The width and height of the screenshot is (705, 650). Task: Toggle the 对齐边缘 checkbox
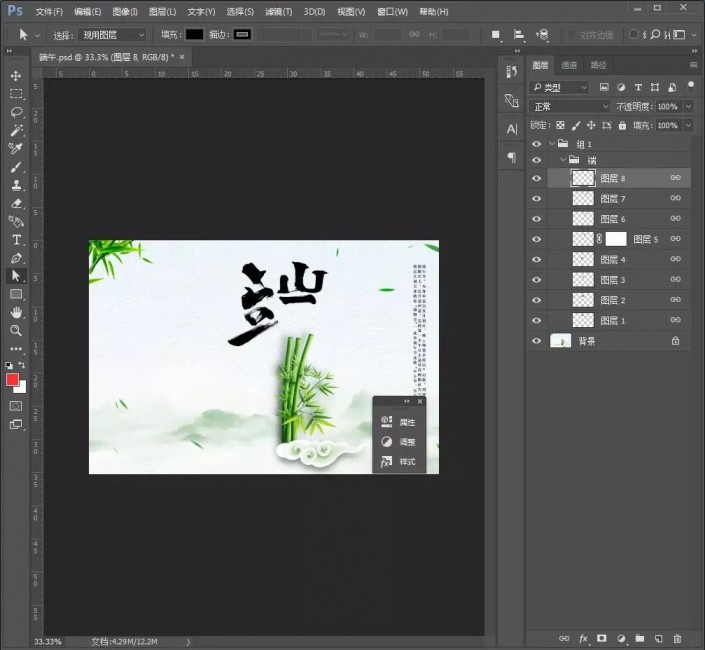571,35
